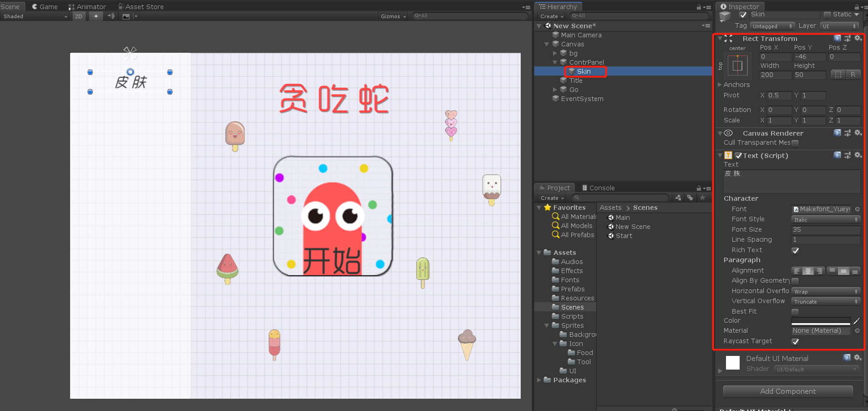Set horizontal alignment to left

pos(797,271)
